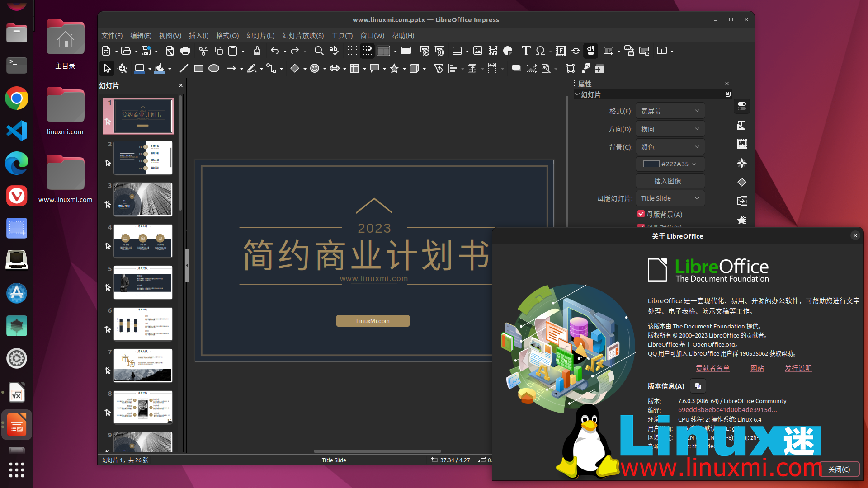Open the 格式(F) slide format dropdown
The height and width of the screenshot is (488, 868).
click(x=670, y=111)
